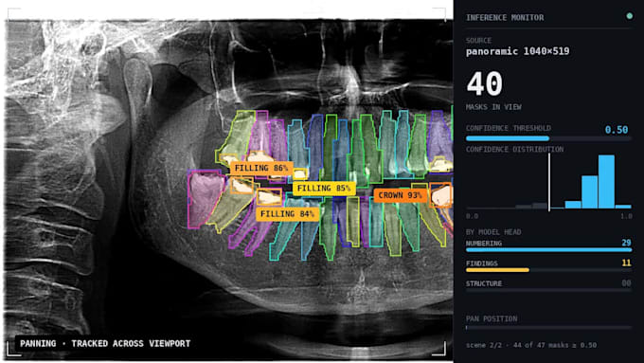The height and width of the screenshot is (363, 644).
Task: Click the FILLING 85% label
Action: [x=324, y=189]
